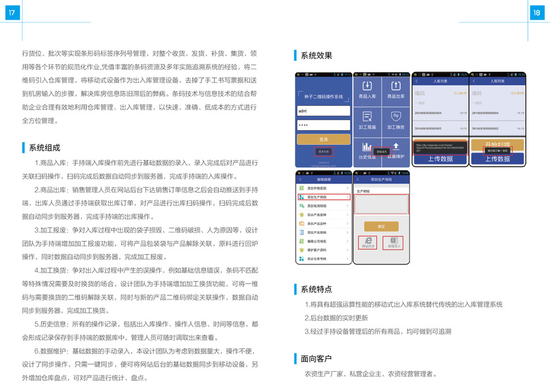Viewport: 550px width, 392px height.
Task: Click the icon beside 添加作物类别
Action: tap(301, 188)
